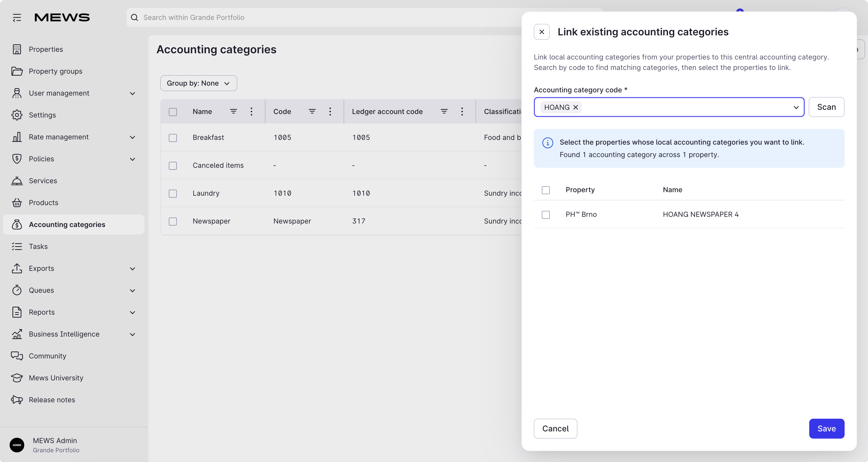This screenshot has height=462, width=868.
Task: Select all rows in accounting categories table
Action: point(173,112)
